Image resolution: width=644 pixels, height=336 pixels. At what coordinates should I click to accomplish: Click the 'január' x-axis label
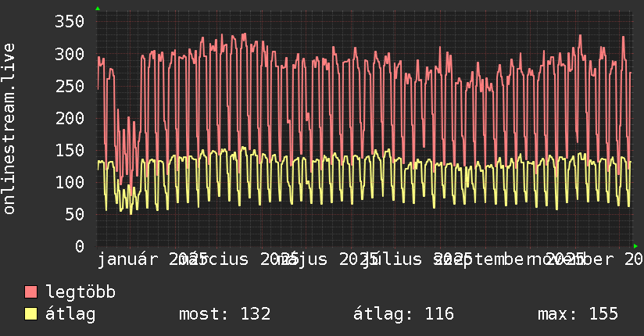[x=127, y=259]
